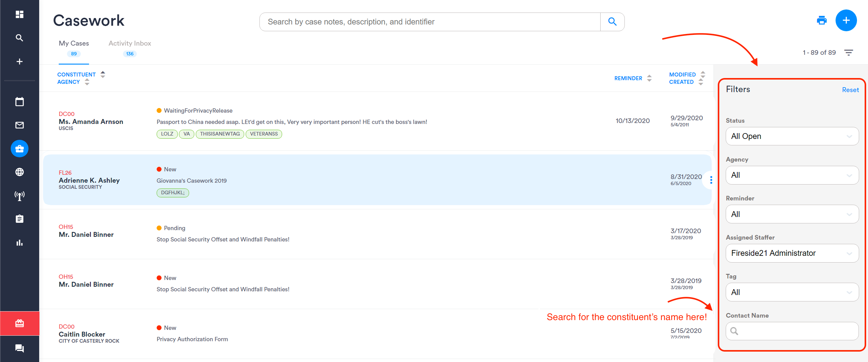Open the broadcast antenna icon in sidebar
Viewport: 868px width, 362px height.
[20, 196]
